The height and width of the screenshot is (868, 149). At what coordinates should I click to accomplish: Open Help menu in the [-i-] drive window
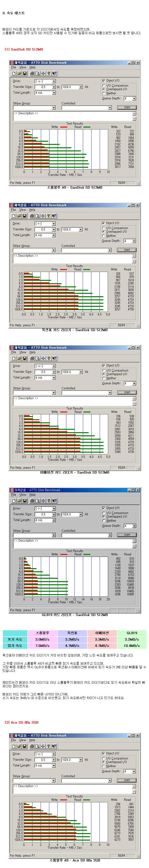pos(32,210)
